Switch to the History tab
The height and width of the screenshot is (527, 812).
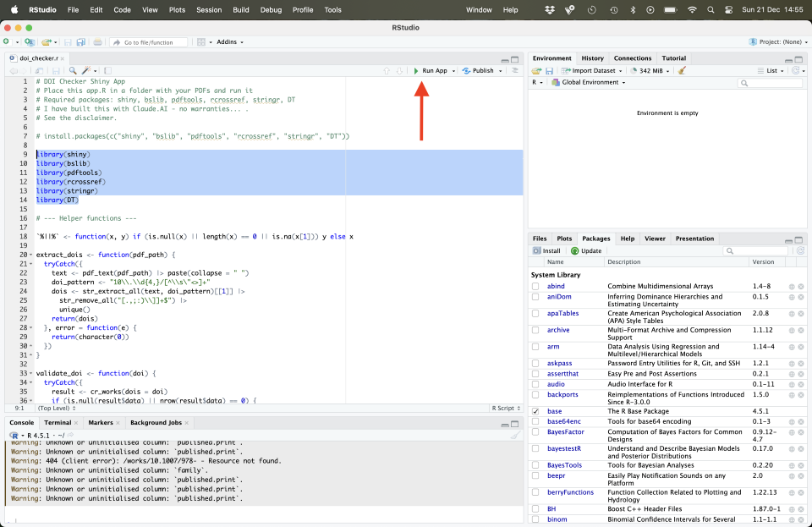coord(592,58)
